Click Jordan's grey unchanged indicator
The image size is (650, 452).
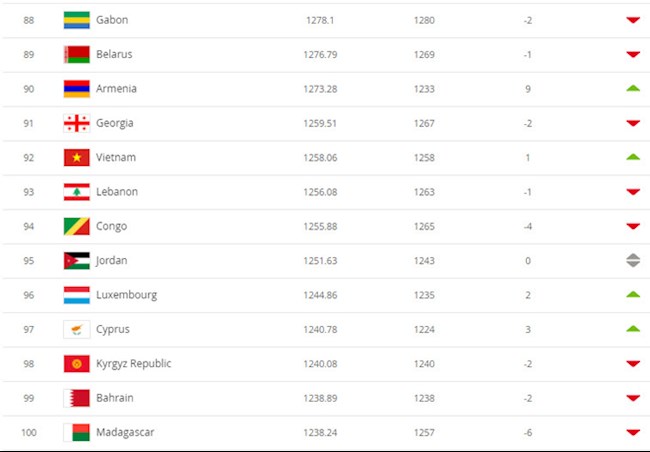click(x=632, y=260)
